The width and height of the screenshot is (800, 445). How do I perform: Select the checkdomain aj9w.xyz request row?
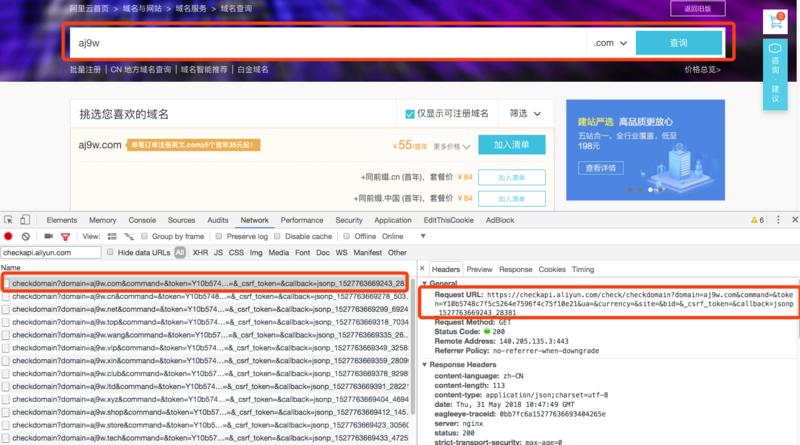pyautogui.click(x=205, y=399)
